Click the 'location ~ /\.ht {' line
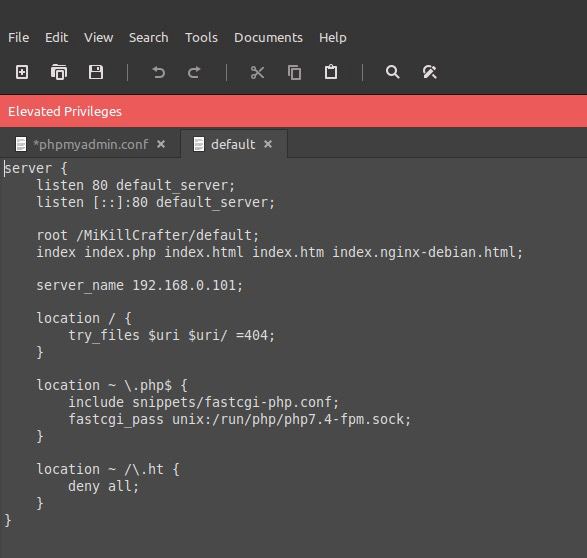Screen dimensions: 587x558 click(x=108, y=469)
